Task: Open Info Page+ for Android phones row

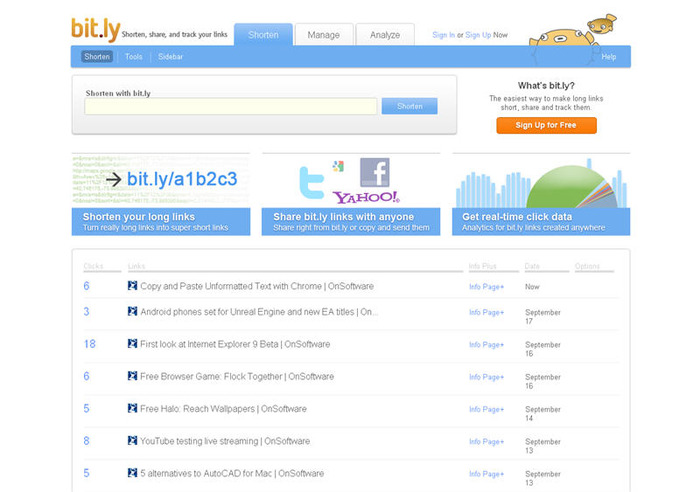Action: pos(486,313)
